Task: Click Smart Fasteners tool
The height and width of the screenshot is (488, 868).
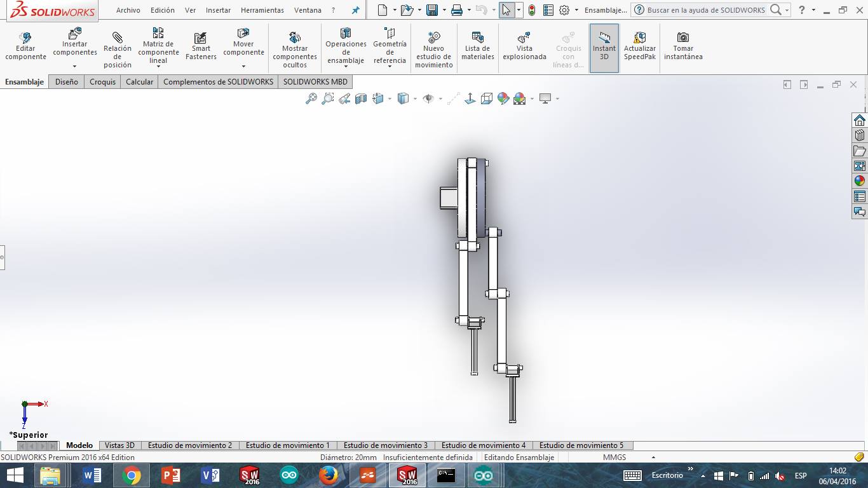Action: [201, 47]
